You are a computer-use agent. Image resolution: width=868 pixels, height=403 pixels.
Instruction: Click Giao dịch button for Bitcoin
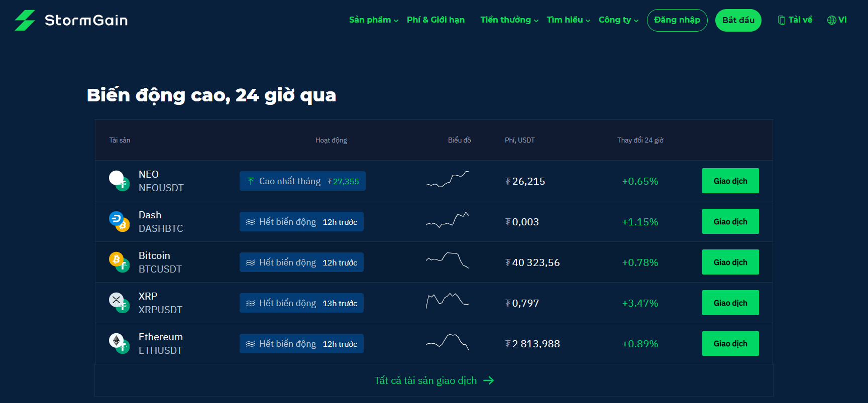tap(730, 262)
